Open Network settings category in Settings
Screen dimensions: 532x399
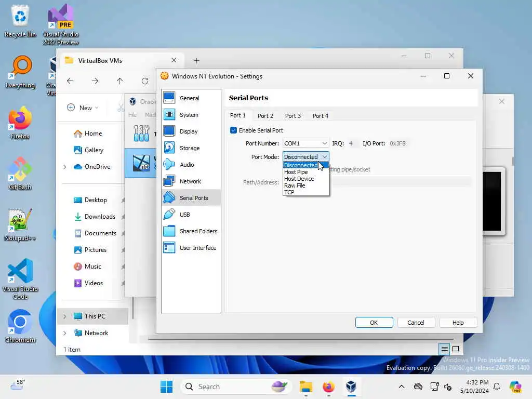(191, 181)
